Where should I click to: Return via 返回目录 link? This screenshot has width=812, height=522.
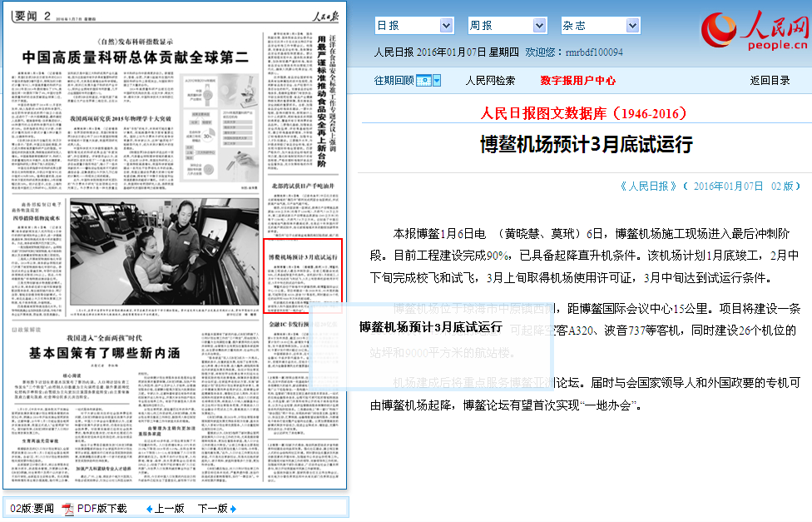tap(770, 81)
